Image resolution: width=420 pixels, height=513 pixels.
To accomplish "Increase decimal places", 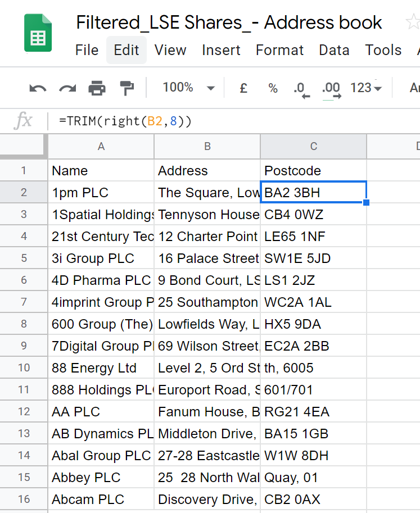I will 332,89.
